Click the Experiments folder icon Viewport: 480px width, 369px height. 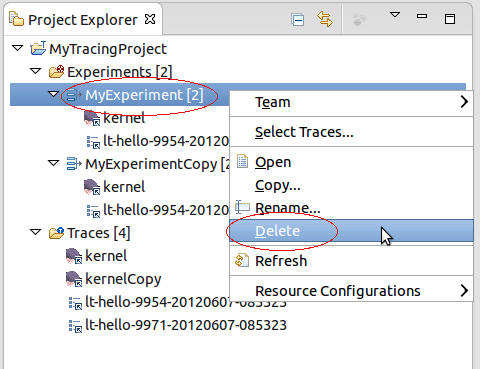coord(56,71)
